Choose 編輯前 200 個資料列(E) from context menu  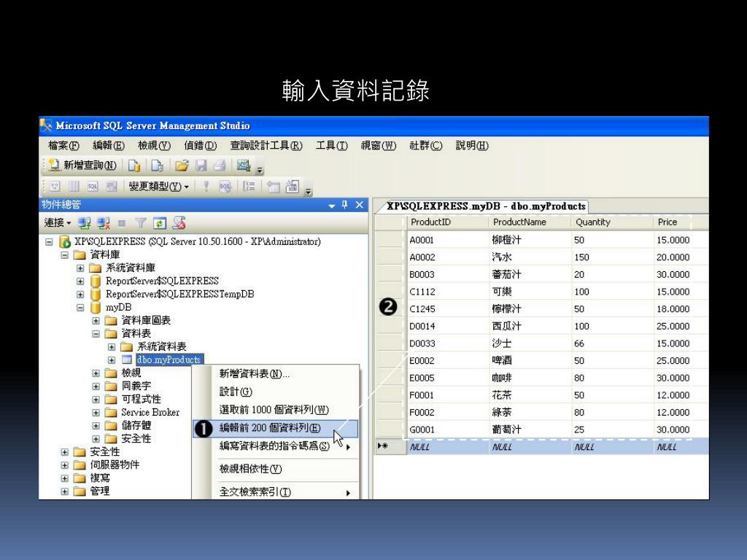click(x=275, y=428)
